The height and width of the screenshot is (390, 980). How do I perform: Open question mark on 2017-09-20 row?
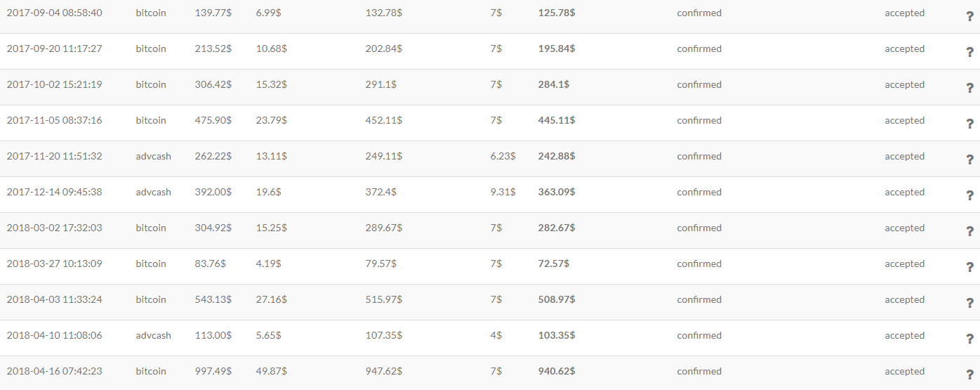(969, 52)
